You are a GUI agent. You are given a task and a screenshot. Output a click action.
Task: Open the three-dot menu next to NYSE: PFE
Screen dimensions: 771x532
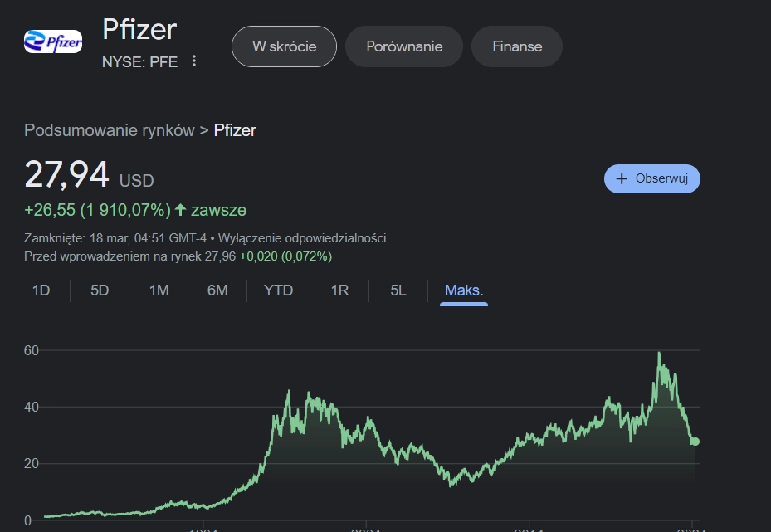pos(194,61)
